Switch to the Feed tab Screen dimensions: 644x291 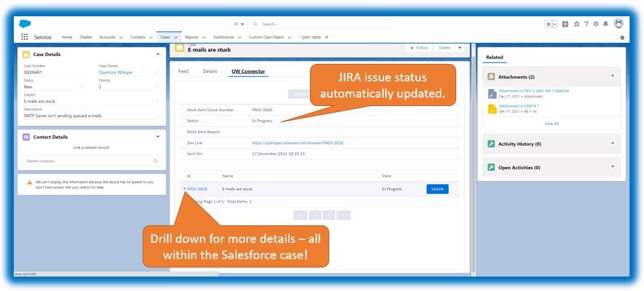click(183, 71)
